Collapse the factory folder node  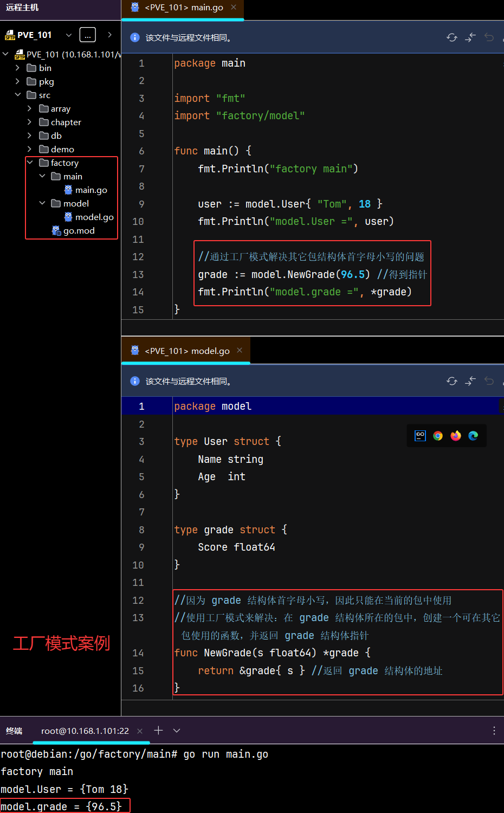tap(30, 163)
